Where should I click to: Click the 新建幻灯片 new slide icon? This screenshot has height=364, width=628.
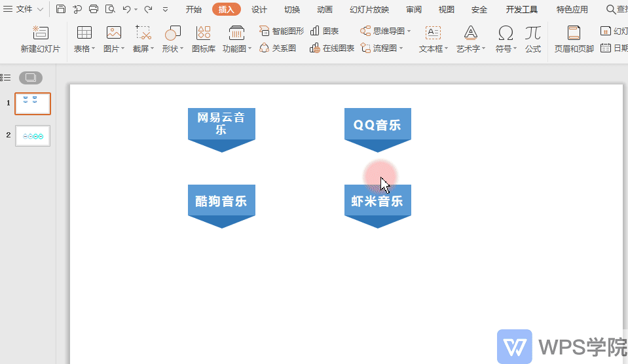tap(41, 33)
